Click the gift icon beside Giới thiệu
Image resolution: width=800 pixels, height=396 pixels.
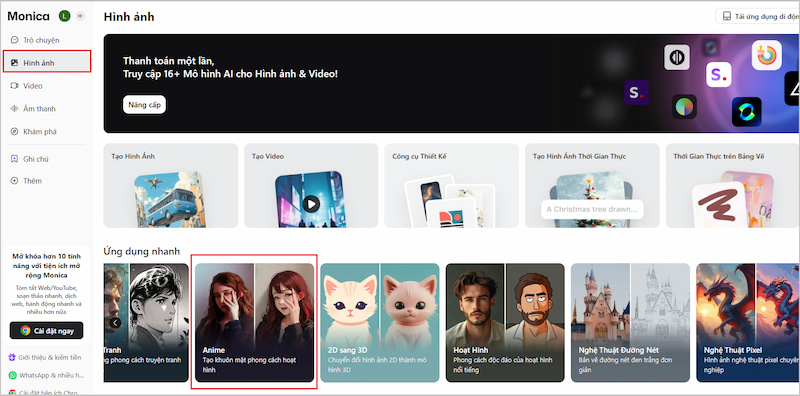(12, 357)
